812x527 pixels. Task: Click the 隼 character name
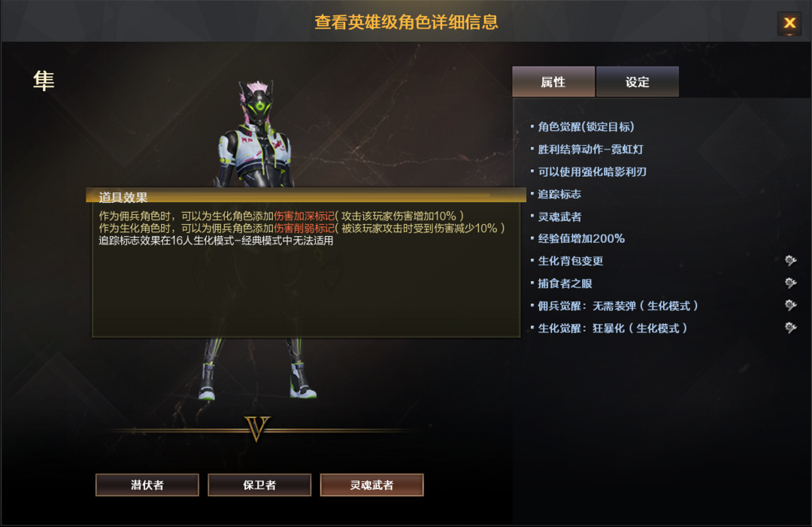pyautogui.click(x=44, y=81)
